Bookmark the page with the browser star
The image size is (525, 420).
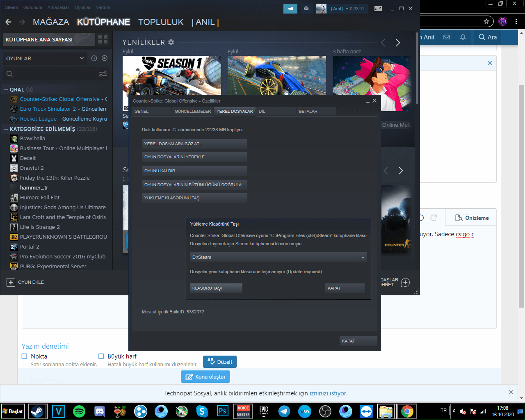coord(486,21)
